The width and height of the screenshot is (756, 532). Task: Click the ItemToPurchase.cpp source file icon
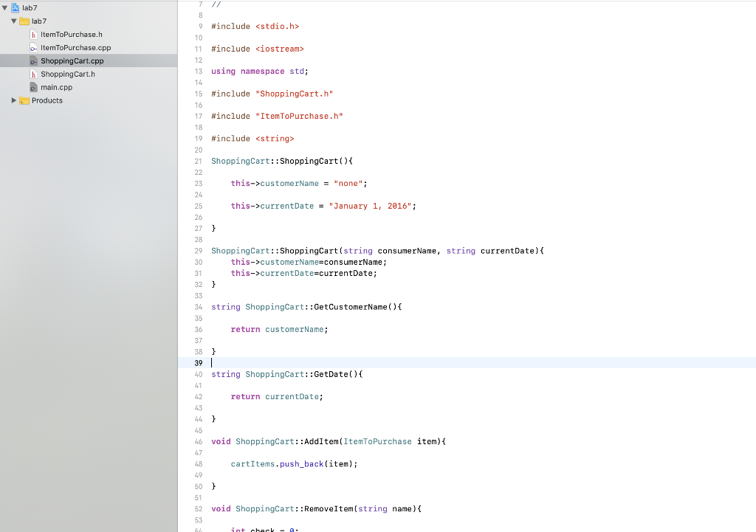33,47
